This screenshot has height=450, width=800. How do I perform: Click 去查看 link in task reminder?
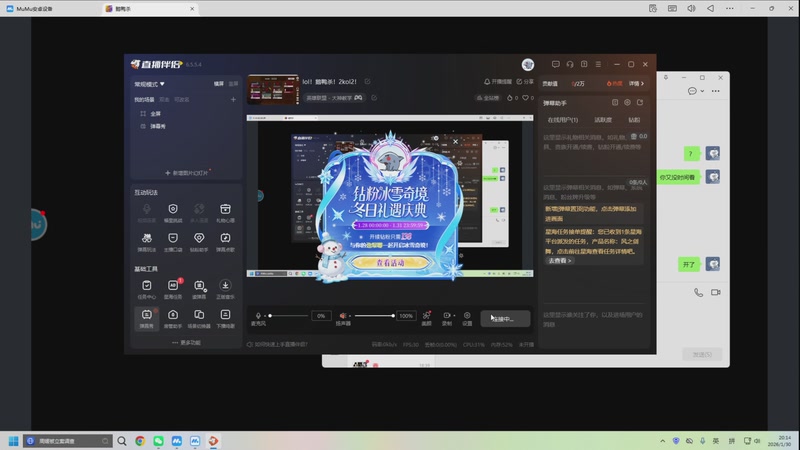[559, 261]
